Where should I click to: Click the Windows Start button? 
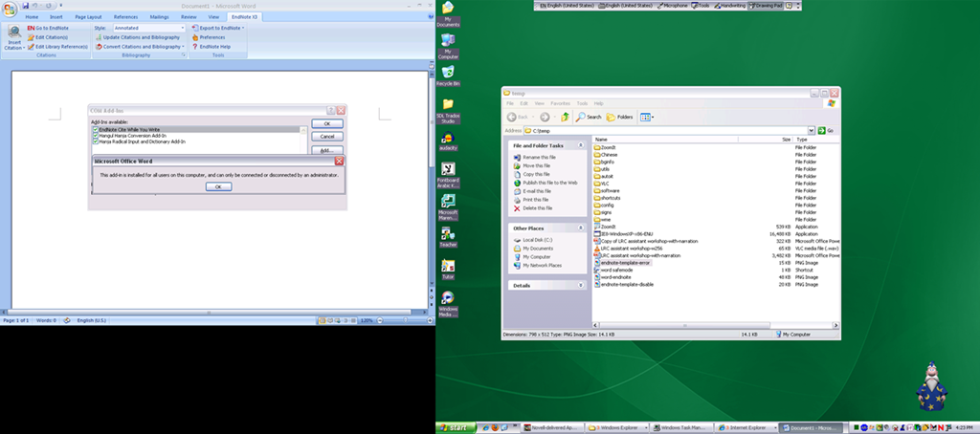(x=458, y=426)
